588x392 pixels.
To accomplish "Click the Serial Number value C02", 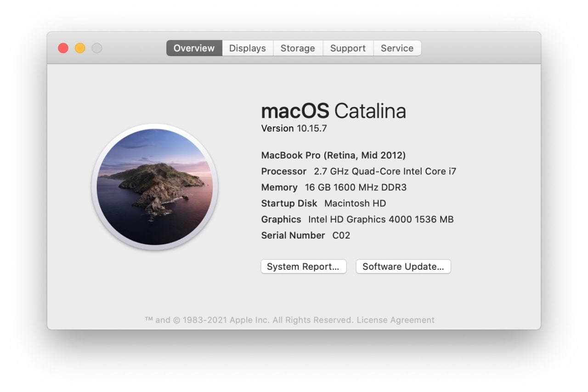I will tap(341, 235).
